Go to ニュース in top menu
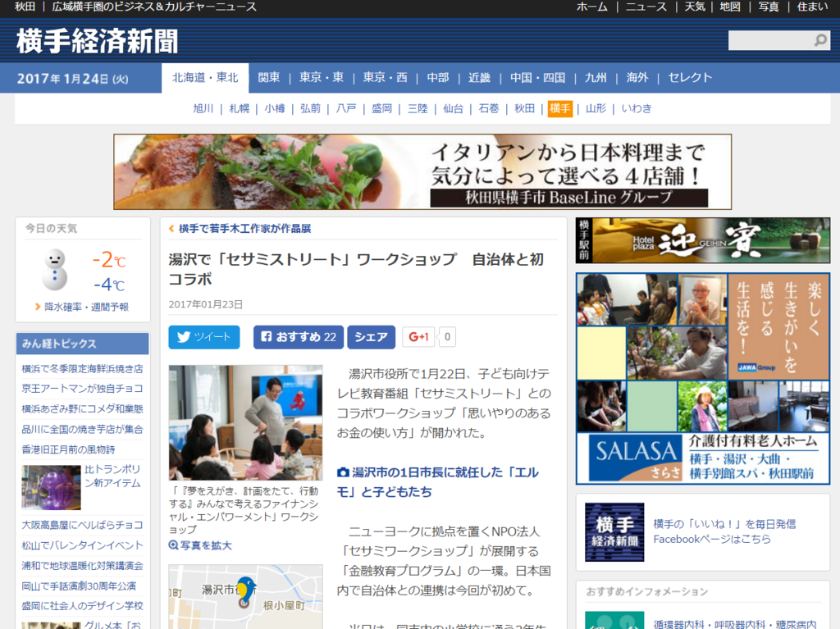 (646, 7)
